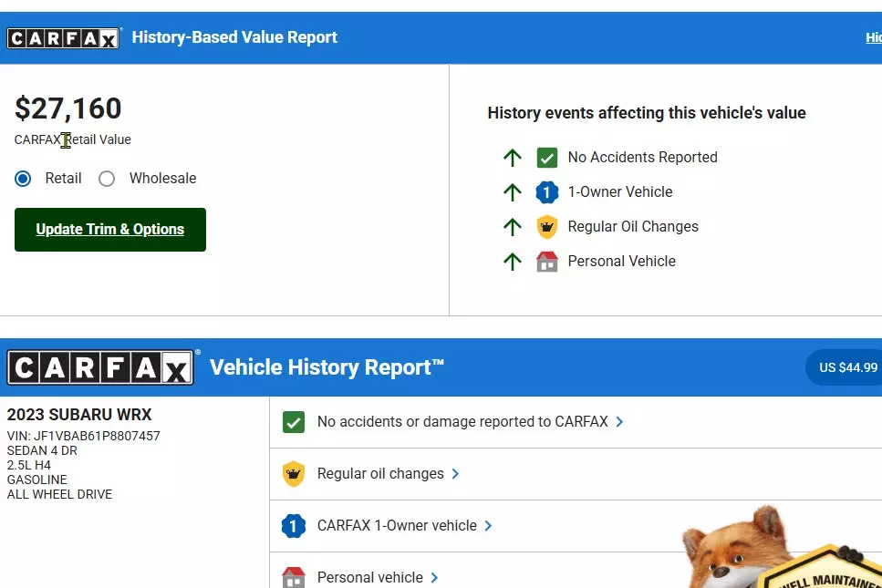Click yellow oil can icon beside Regular Oil Changes

[546, 227]
